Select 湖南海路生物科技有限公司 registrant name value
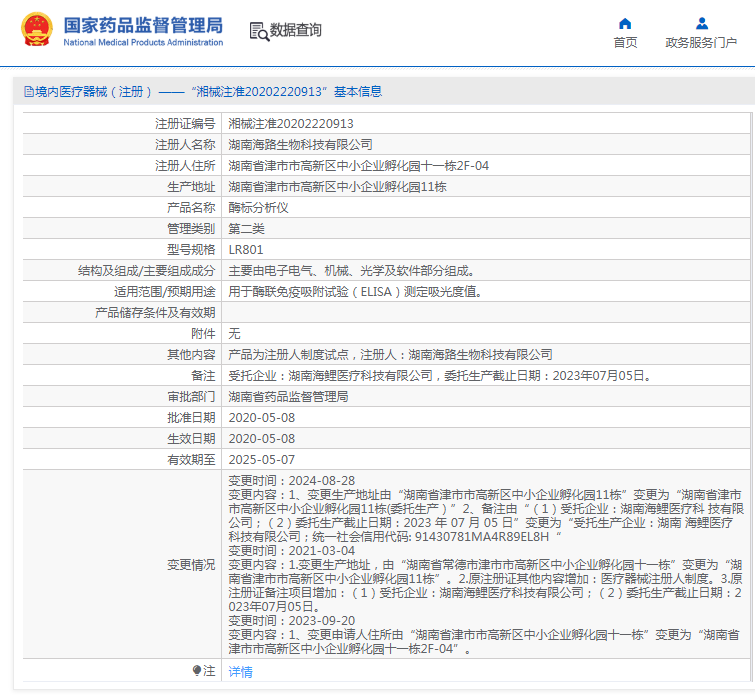Viewport: 755px width, 696px height. pyautogui.click(x=300, y=144)
